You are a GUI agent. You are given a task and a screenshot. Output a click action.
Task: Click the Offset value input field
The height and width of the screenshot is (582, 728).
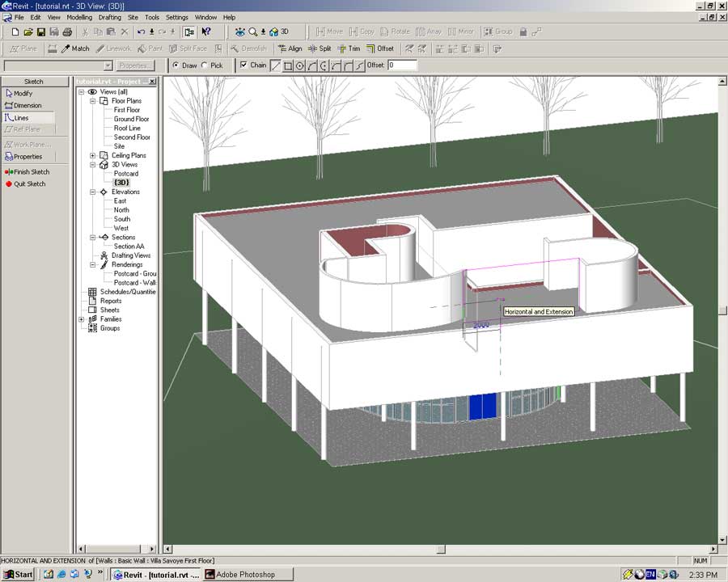click(x=402, y=65)
